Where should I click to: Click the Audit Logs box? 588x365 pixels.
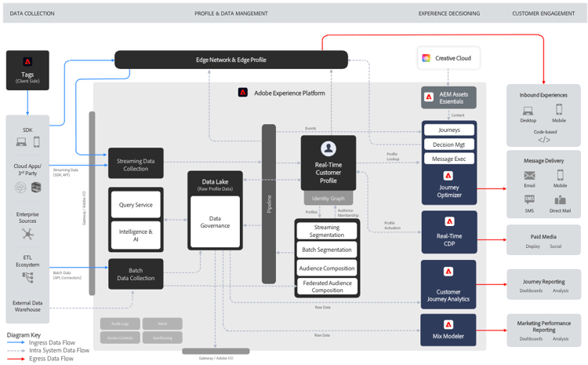click(120, 323)
